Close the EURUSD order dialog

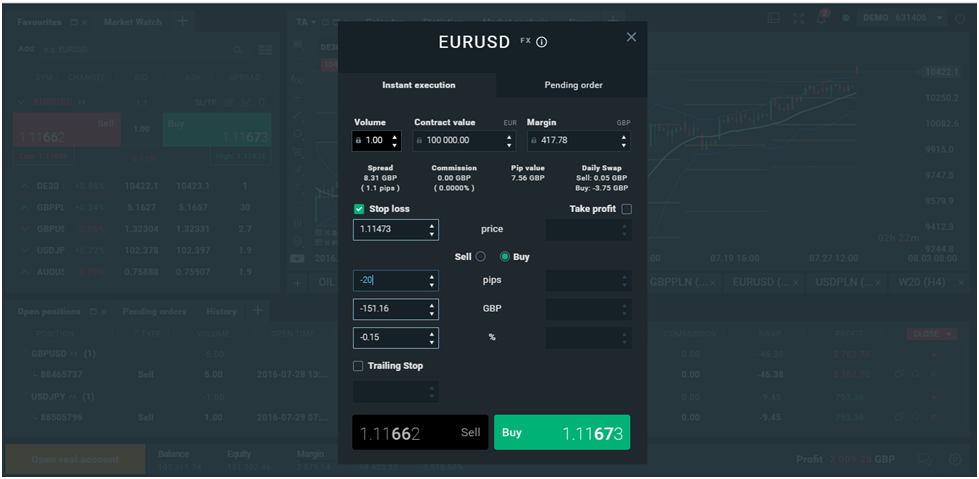pos(631,37)
